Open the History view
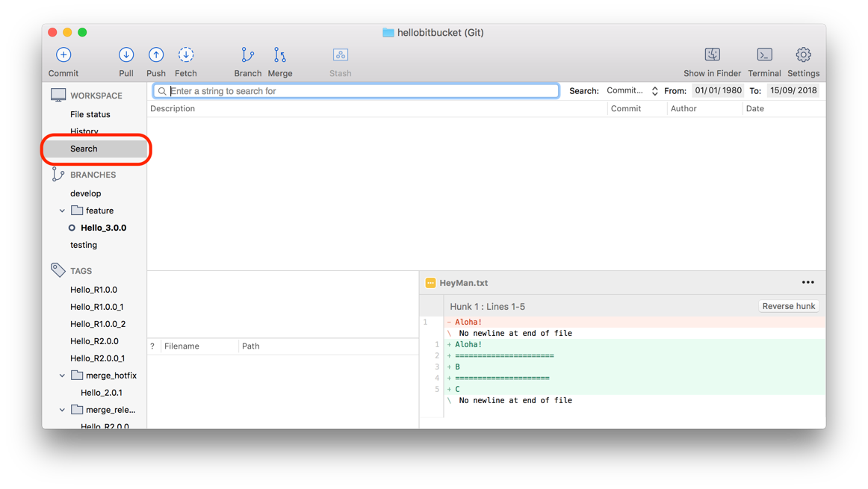The height and width of the screenshot is (489, 868). [84, 131]
